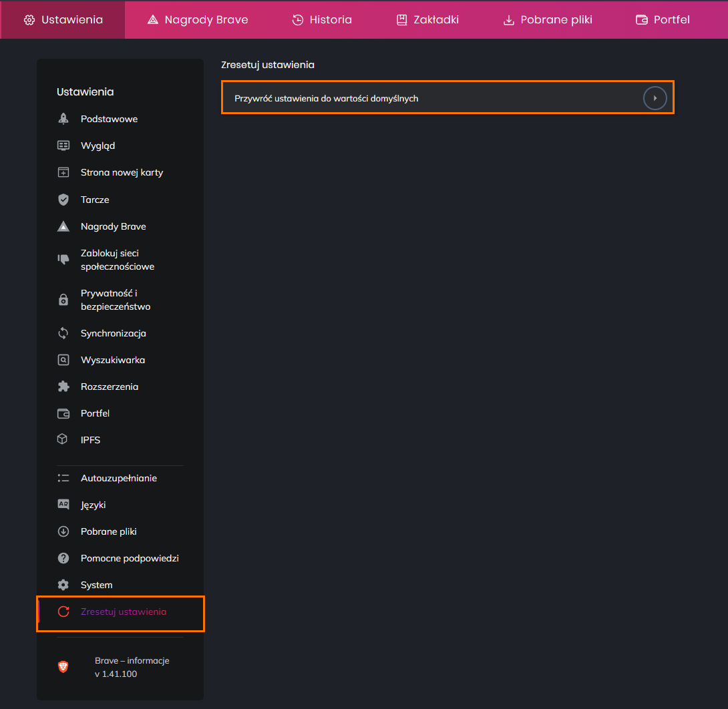The image size is (728, 709).
Task: Click the gear icon in Ustawienia tab
Action: click(x=29, y=20)
